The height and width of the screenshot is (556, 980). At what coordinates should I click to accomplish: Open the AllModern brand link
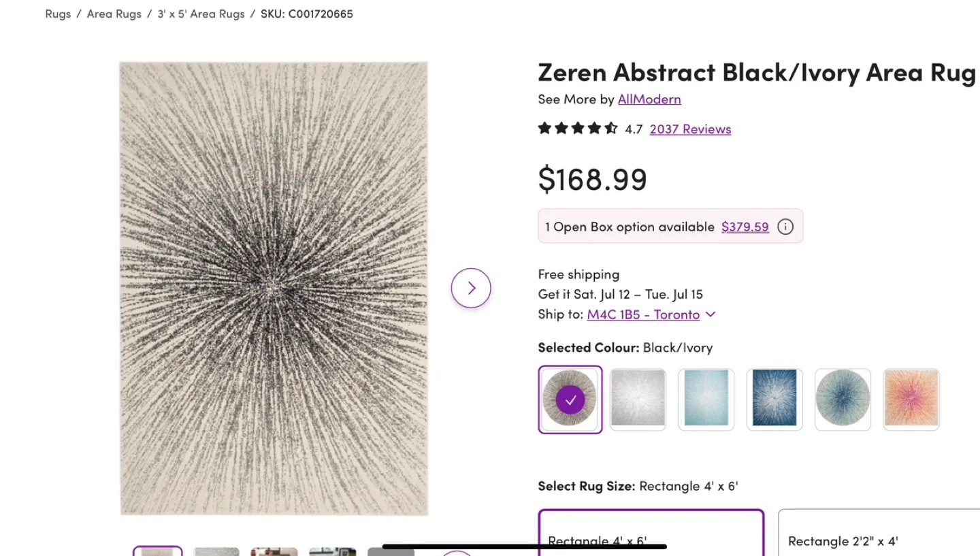pos(649,99)
